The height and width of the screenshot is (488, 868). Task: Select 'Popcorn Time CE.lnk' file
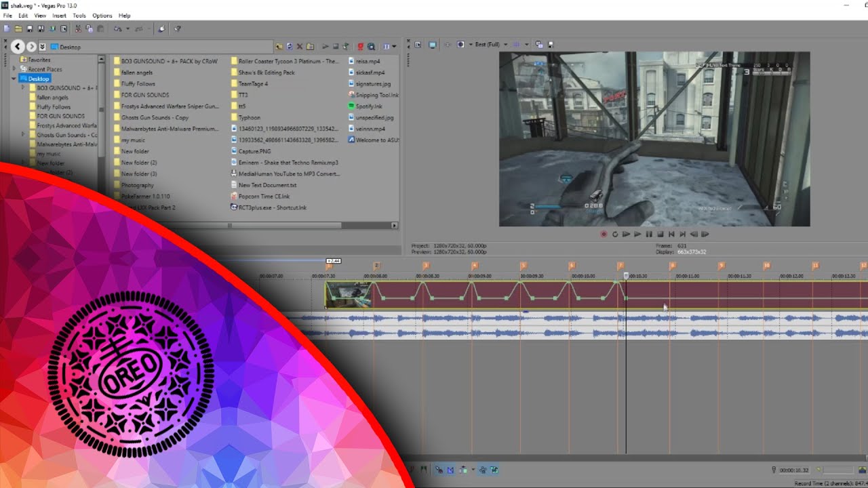coord(260,197)
